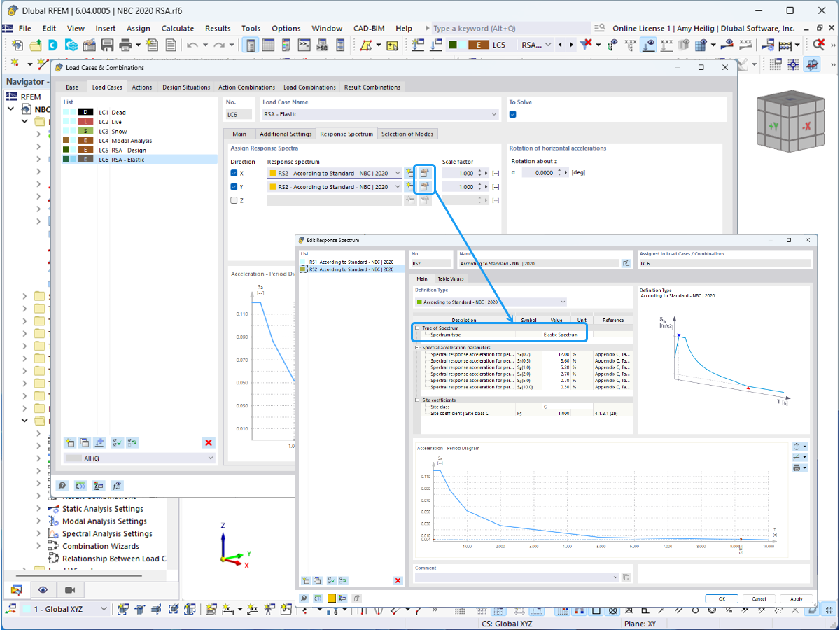The height and width of the screenshot is (630, 840).
Task: Select the New Model toolbar icon
Action: coord(16,44)
